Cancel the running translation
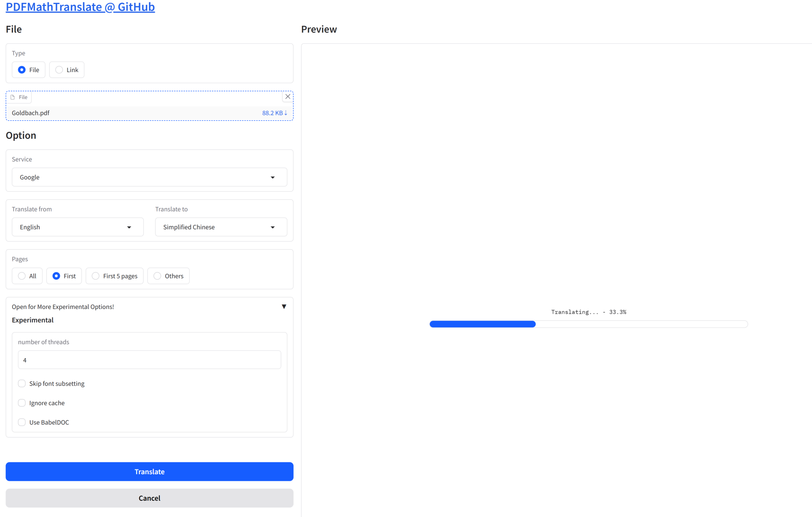 [149, 498]
